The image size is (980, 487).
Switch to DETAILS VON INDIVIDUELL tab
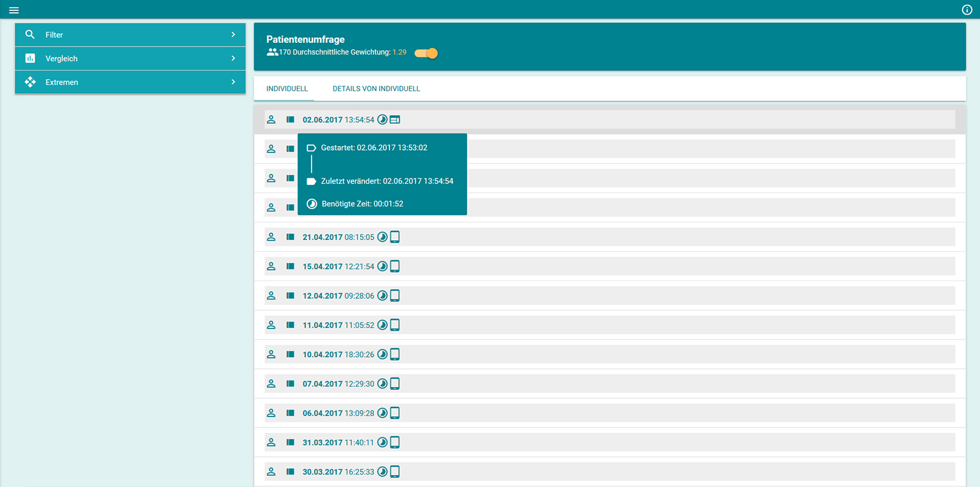[x=376, y=89]
